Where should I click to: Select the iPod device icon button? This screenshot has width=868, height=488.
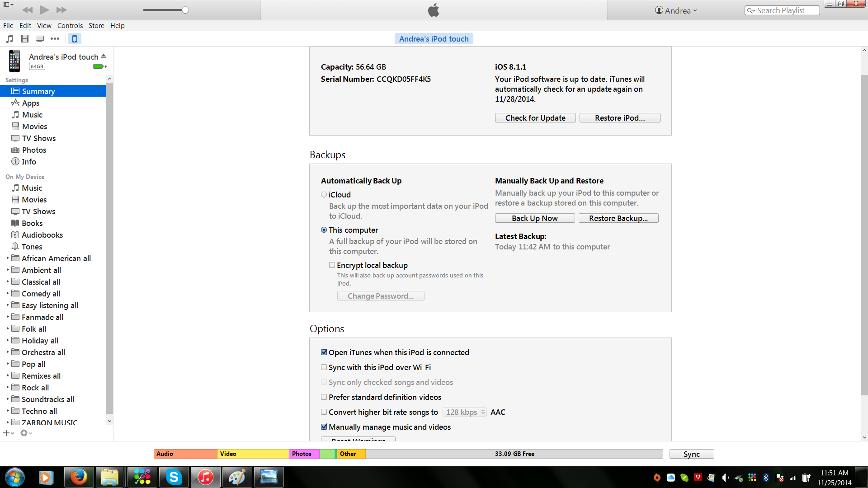click(x=75, y=39)
